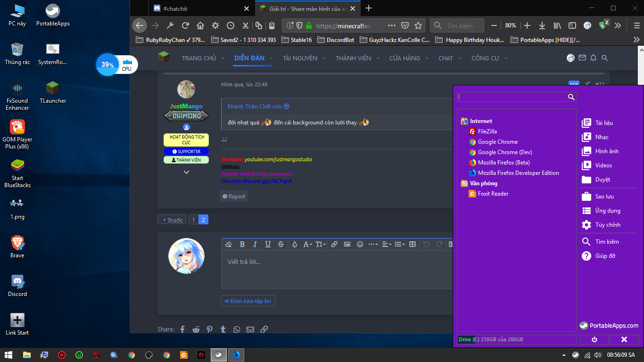Insert a link in the reply editor
Screen dimensions: 644x362
[334, 244]
